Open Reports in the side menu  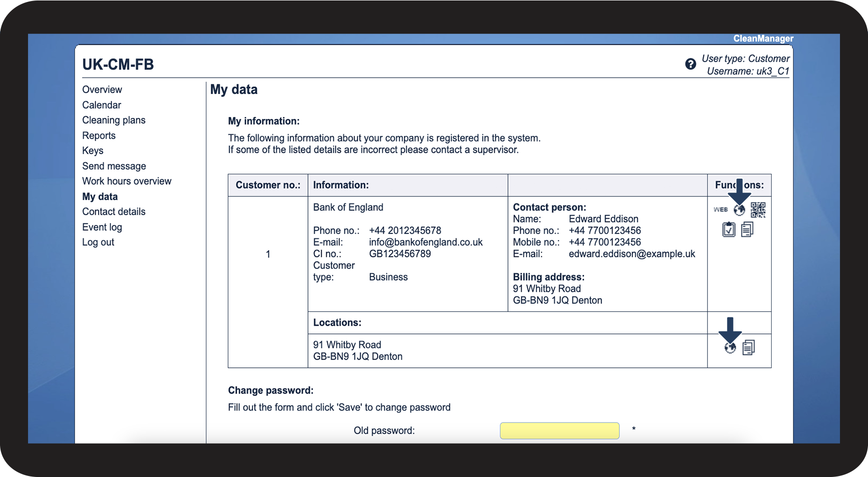[99, 136]
